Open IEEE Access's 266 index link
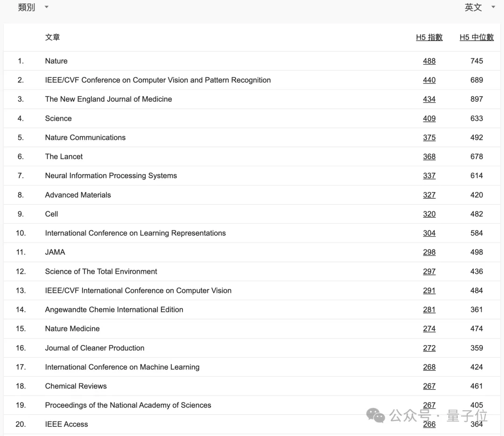The image size is (504, 436). [x=429, y=424]
